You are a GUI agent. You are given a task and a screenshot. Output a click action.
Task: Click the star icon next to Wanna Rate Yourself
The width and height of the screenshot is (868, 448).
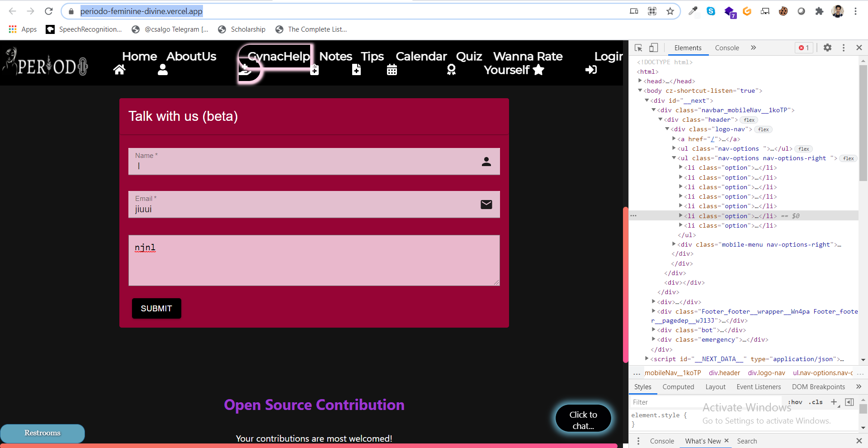538,70
